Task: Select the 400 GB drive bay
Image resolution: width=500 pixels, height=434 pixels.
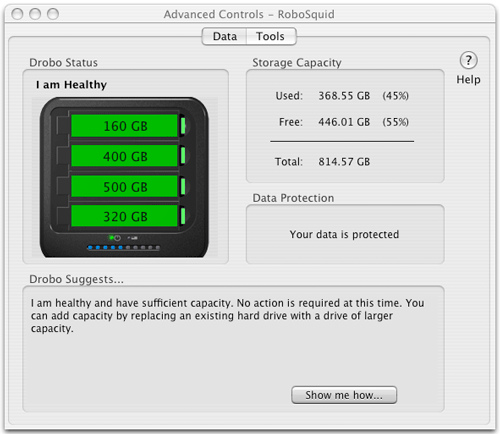Action: click(125, 156)
